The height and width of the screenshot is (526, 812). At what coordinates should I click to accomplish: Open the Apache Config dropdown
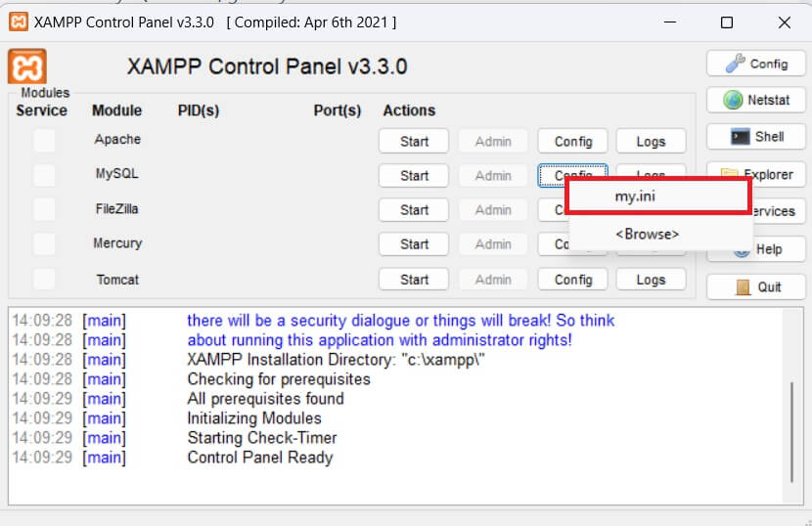572,141
